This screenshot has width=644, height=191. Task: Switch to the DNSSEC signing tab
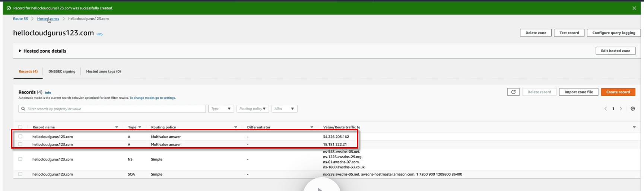pos(62,71)
